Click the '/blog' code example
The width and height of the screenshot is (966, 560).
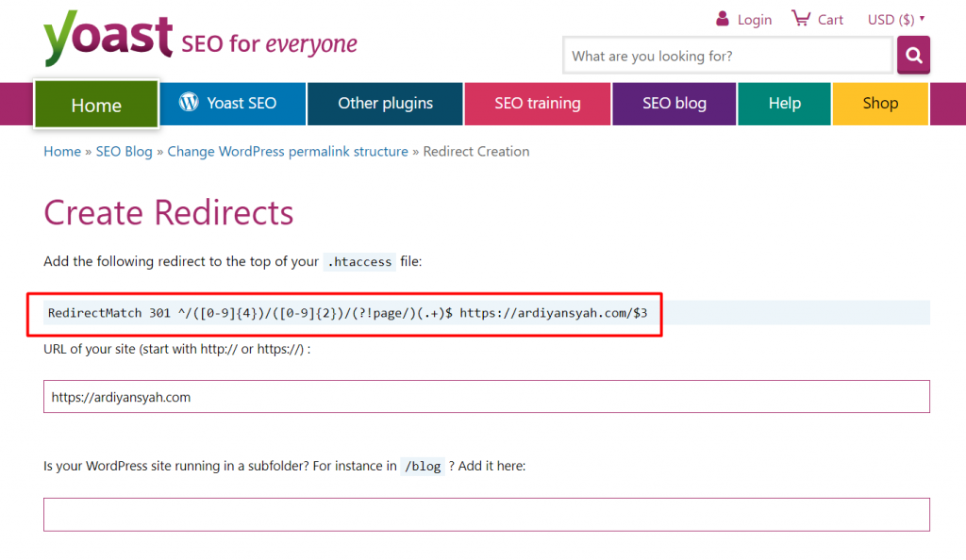click(423, 467)
